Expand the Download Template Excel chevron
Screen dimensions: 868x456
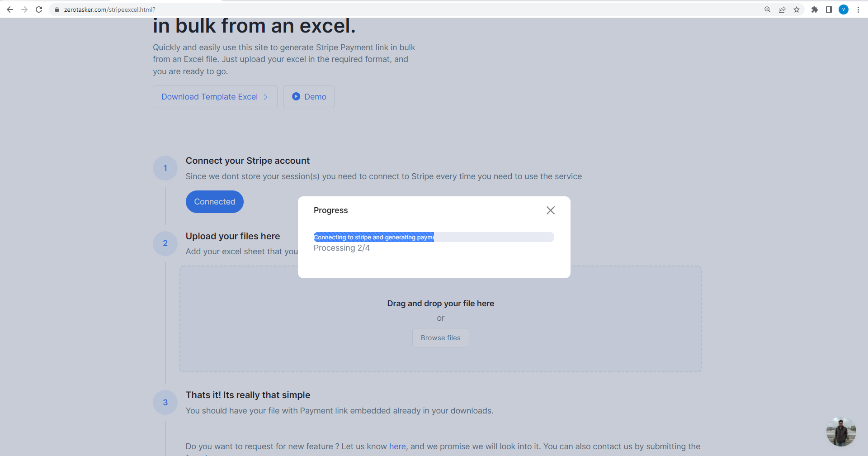coord(265,96)
